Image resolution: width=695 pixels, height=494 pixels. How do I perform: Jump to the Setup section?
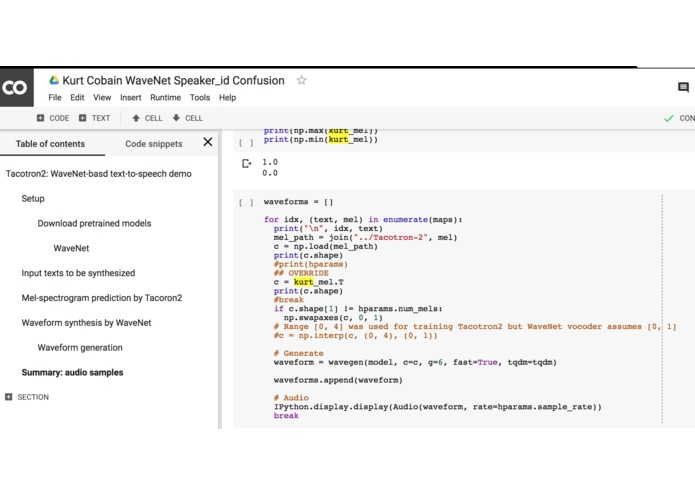coord(33,198)
